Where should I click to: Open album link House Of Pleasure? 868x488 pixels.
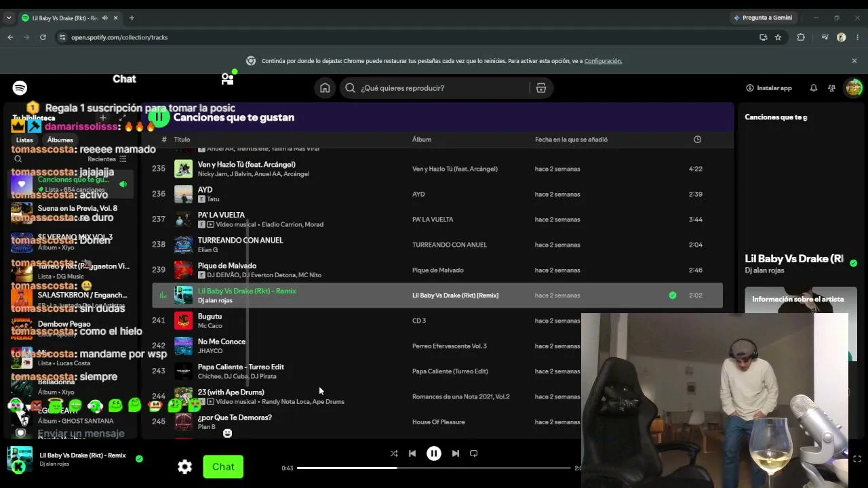439,422
